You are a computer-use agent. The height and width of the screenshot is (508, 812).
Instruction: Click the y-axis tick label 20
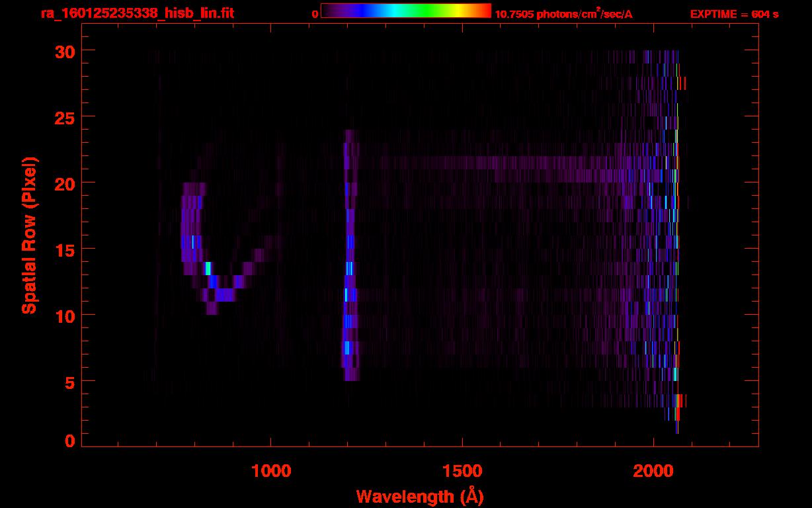pyautogui.click(x=65, y=183)
